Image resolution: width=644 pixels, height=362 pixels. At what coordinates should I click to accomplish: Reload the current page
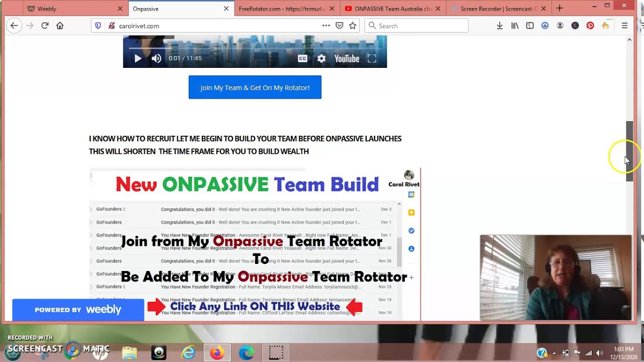coord(45,26)
